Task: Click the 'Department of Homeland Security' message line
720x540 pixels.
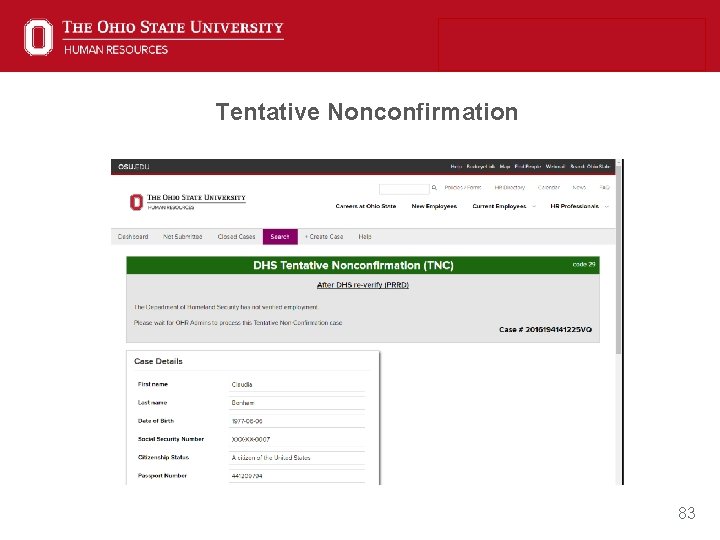Action: click(x=226, y=307)
